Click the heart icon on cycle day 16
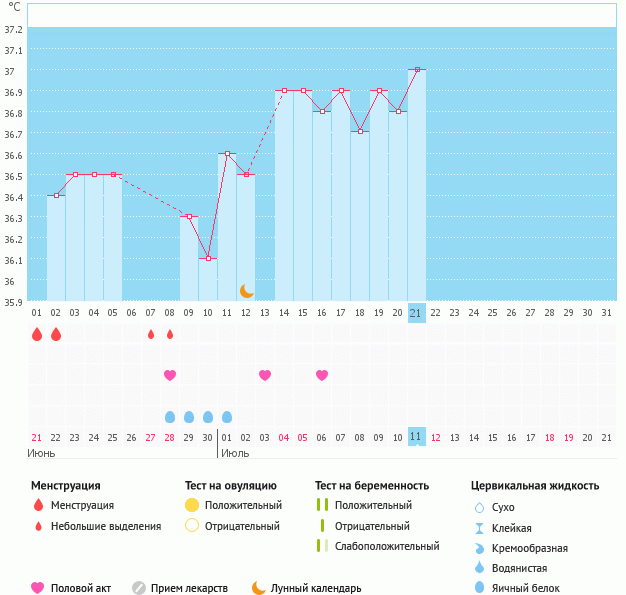This screenshot has height=595, width=626. pos(322,375)
